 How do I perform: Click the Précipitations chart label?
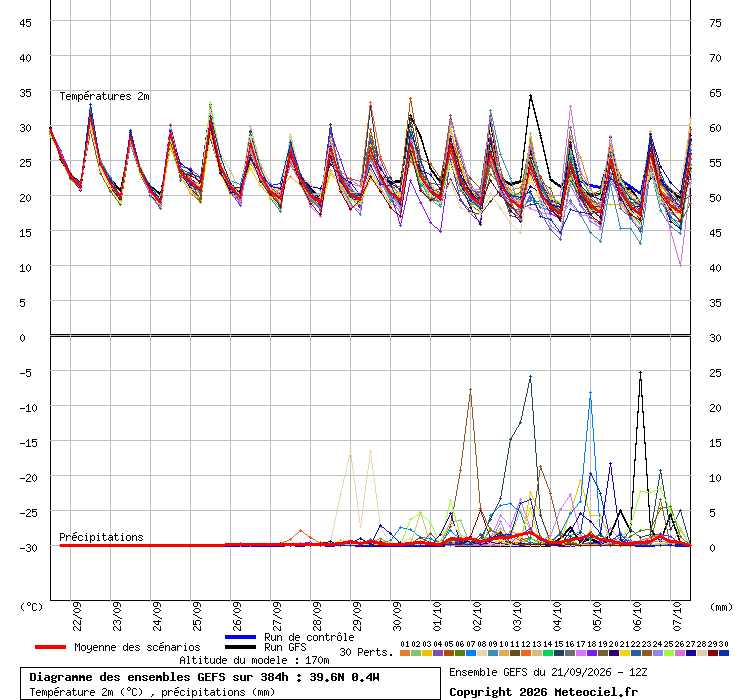pyautogui.click(x=101, y=537)
